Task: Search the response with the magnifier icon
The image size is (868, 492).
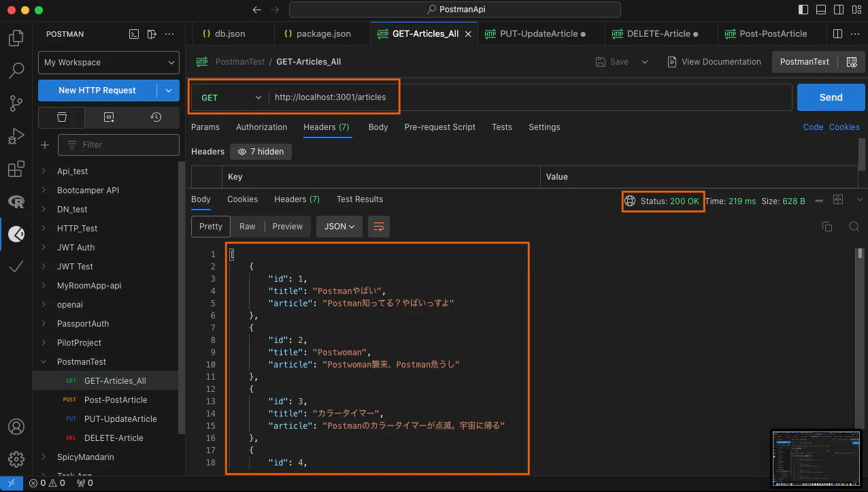Action: point(854,227)
